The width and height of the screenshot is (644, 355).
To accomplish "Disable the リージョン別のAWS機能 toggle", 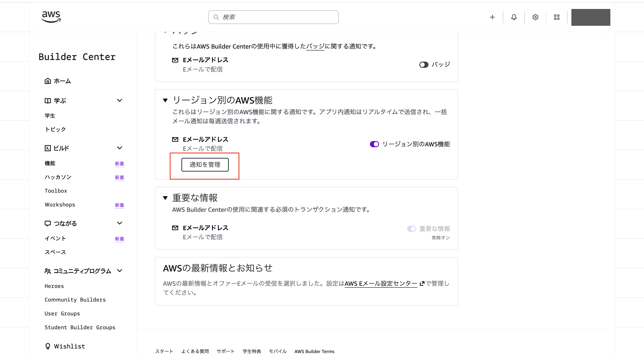I will click(x=374, y=144).
